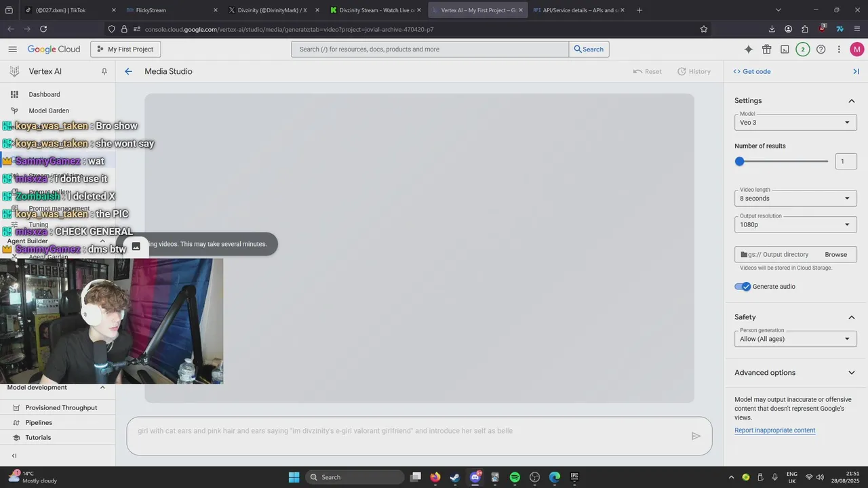868x488 pixels.
Task: Reload the browser page
Action: point(43,29)
